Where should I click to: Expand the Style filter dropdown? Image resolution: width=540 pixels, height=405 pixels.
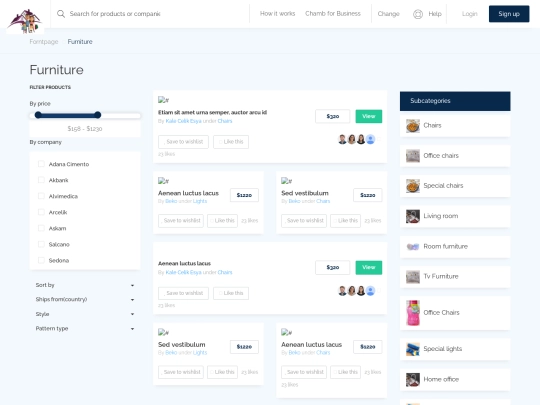pyautogui.click(x=85, y=314)
